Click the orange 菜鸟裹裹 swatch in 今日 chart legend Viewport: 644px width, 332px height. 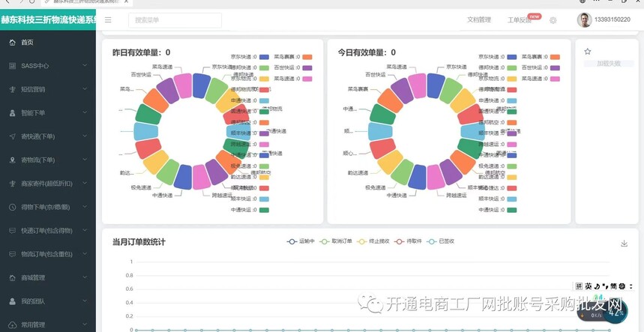click(555, 57)
